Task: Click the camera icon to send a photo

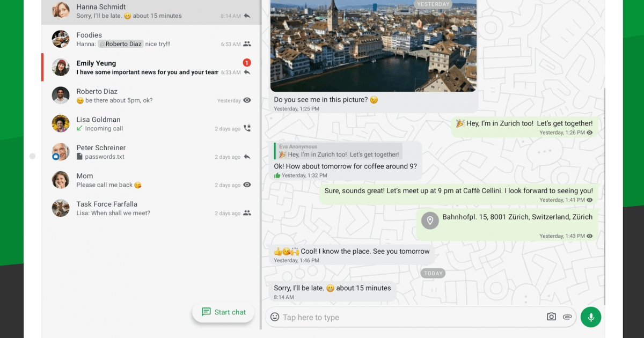Action: pos(551,317)
